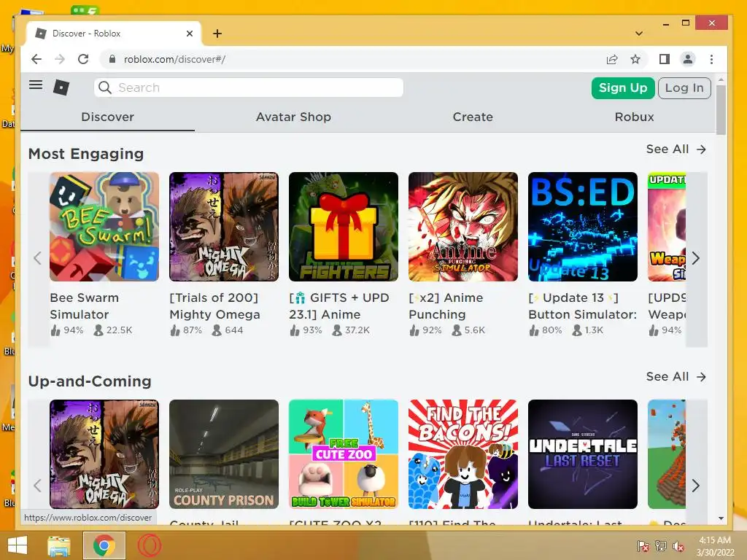This screenshot has height=560, width=747.
Task: Open Mighty Omega thumbnail in Most Engaging
Action: [224, 227]
